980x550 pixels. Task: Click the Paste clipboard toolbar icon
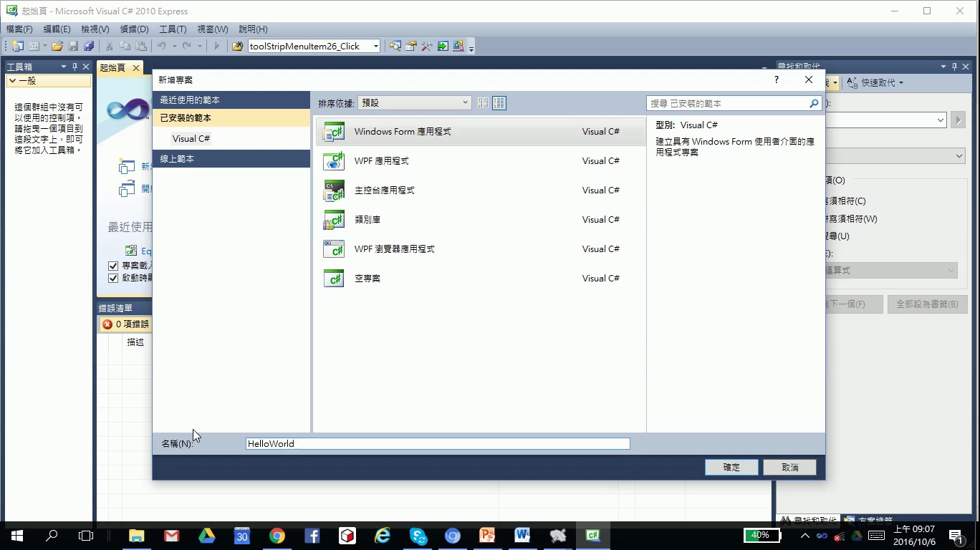[x=141, y=46]
